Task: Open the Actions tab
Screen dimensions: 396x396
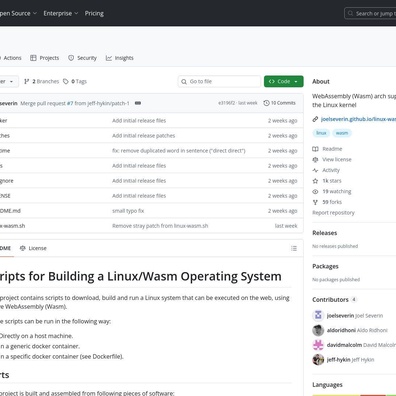Action: (11, 58)
